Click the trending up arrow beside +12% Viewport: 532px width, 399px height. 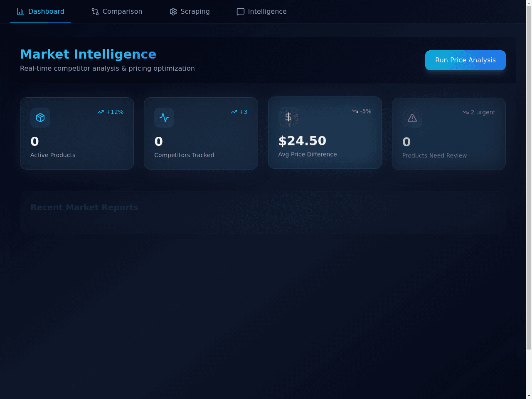(x=101, y=112)
